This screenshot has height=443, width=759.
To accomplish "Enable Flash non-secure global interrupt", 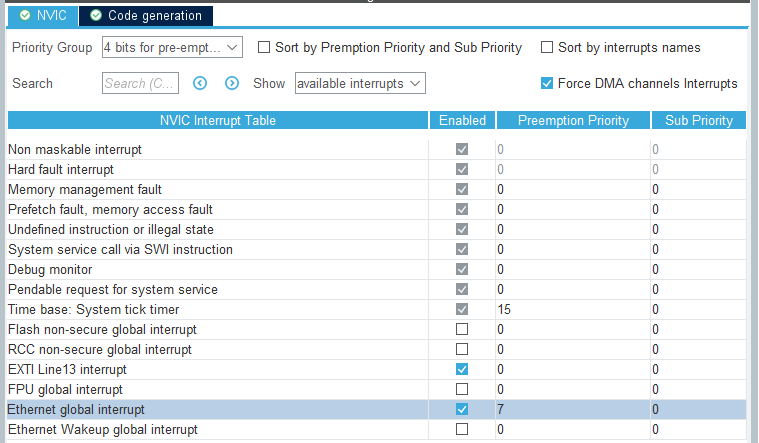I will [461, 329].
